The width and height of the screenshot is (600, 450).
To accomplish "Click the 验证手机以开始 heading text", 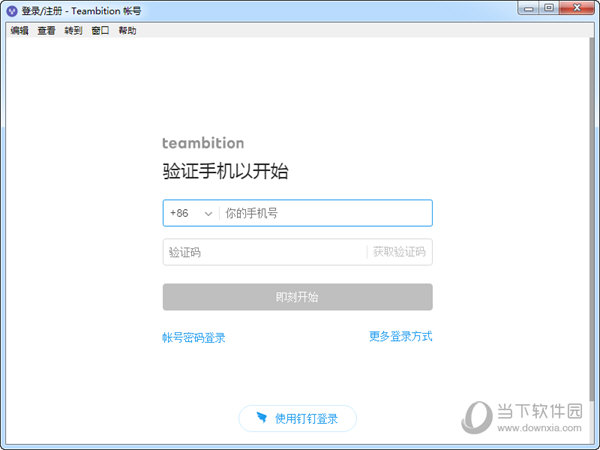I will tap(225, 171).
